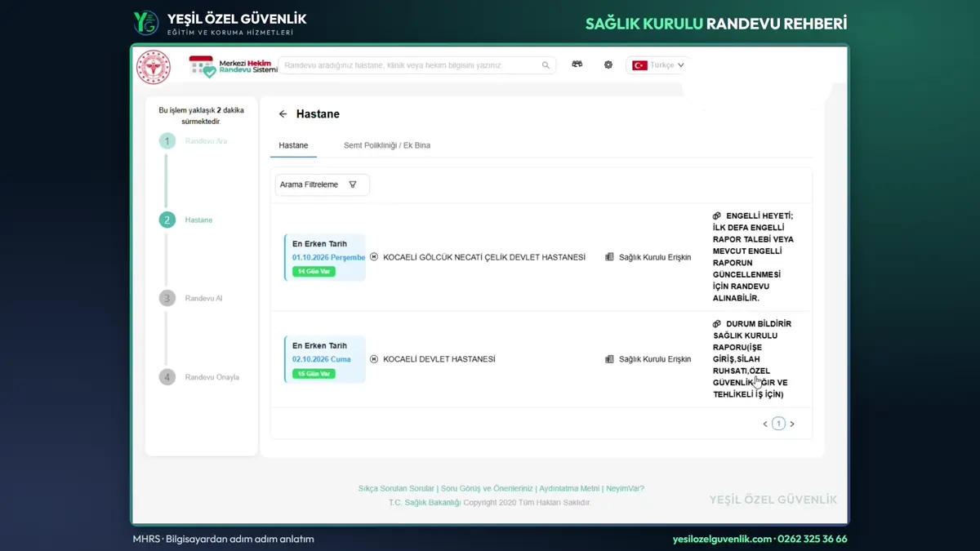Choose KOCAELİ GÖLCÜK NECATİ ÇELİK DEVLET HASTANESİ
The height and width of the screenshot is (551, 980).
484,257
